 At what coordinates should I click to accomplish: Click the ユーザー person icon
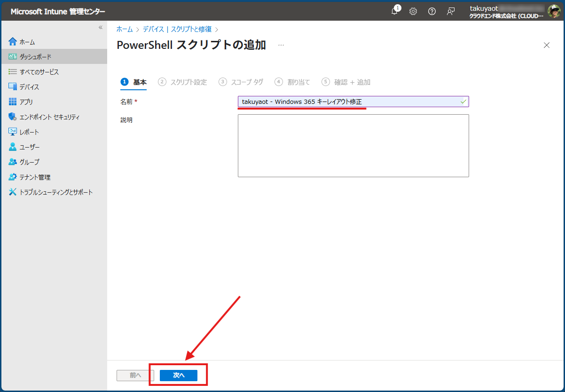pos(13,147)
